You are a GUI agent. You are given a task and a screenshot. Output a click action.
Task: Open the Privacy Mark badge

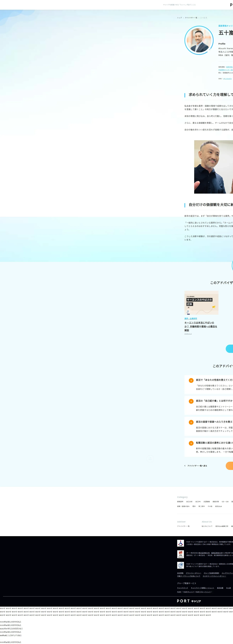pos(180,565)
